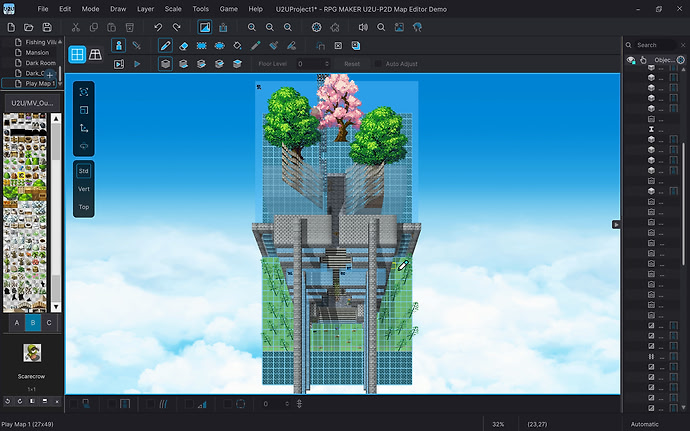Click the Scarecrow tile preview thumbnail
This screenshot has height=431, width=690.
point(32,353)
